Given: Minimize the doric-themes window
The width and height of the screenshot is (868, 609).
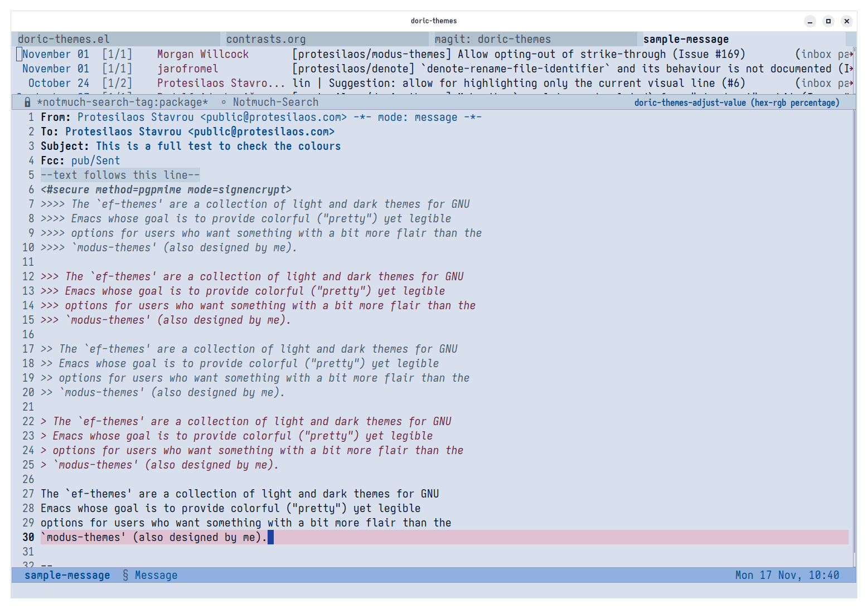Looking at the screenshot, I should click(810, 21).
